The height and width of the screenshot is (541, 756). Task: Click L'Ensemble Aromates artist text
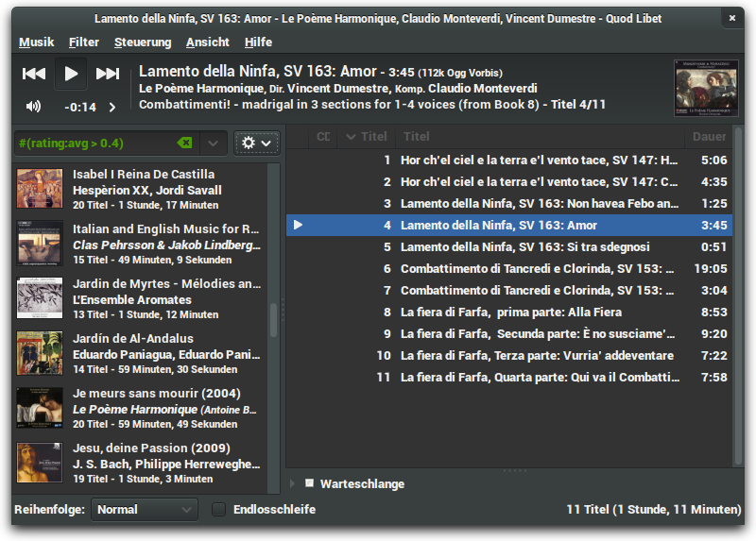tap(132, 299)
